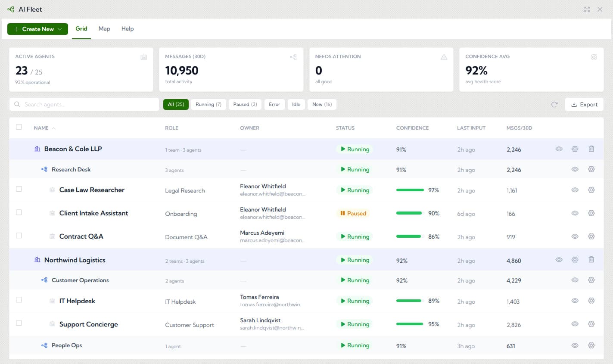Click the target icon on Confidence Avg card
The image size is (613, 364).
pos(594,57)
